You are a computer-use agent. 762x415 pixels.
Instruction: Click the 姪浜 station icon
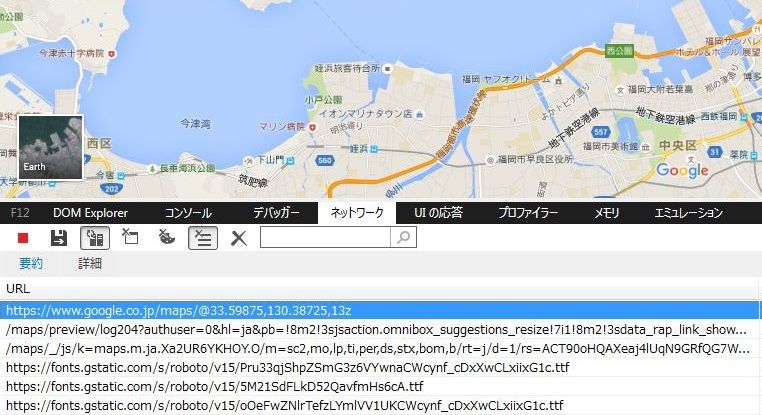(374, 149)
